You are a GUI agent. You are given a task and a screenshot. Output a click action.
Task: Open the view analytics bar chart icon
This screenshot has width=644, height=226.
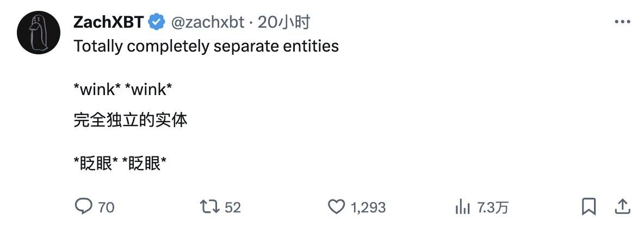click(x=462, y=206)
